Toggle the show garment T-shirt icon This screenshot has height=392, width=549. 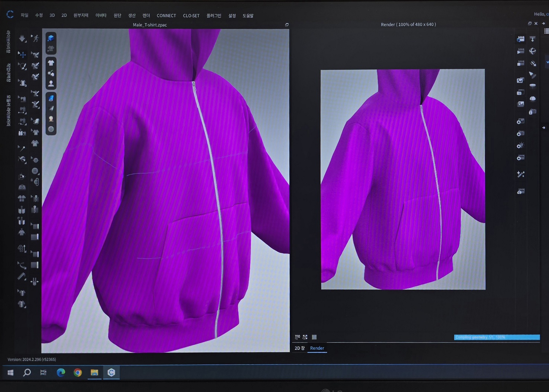(51, 63)
